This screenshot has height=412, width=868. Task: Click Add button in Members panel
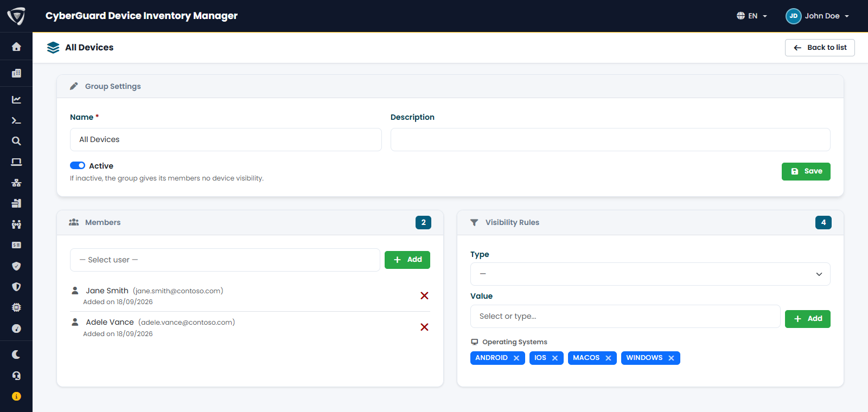(x=407, y=260)
